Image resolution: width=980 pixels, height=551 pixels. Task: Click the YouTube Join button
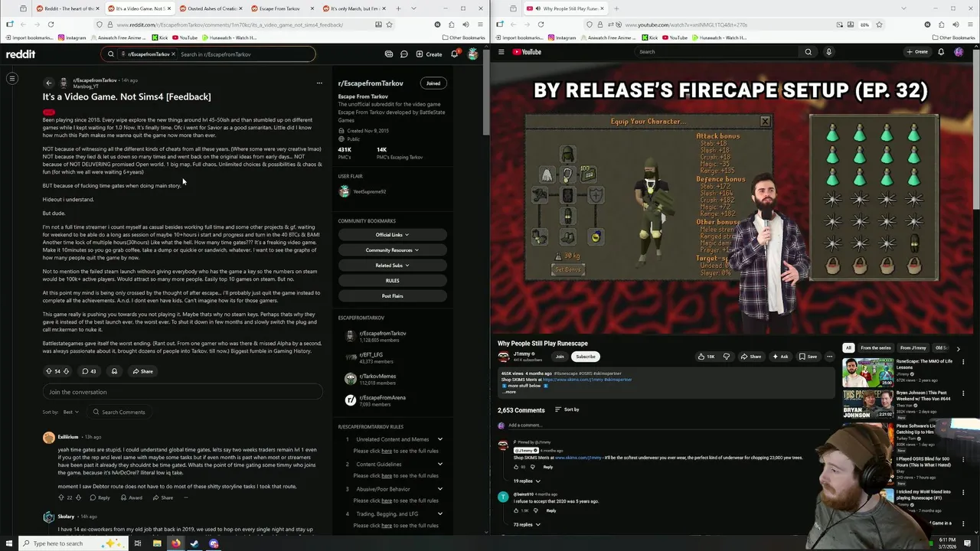(560, 357)
